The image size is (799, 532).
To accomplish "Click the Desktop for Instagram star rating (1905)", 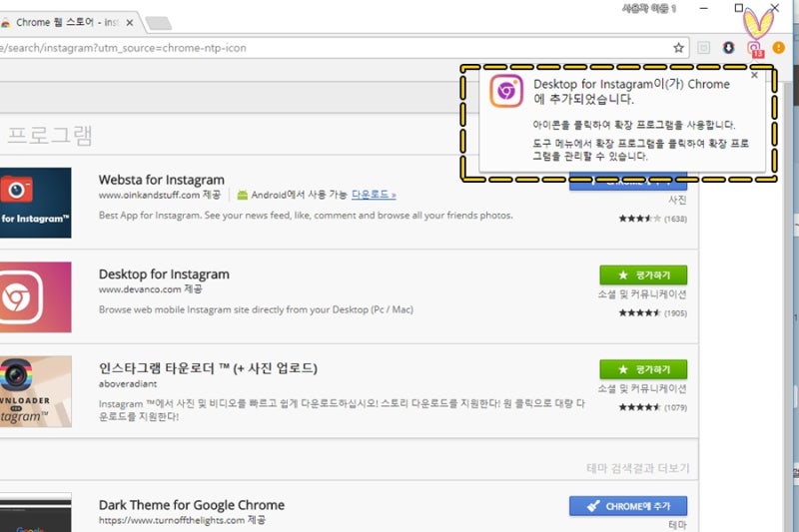I will (x=653, y=312).
